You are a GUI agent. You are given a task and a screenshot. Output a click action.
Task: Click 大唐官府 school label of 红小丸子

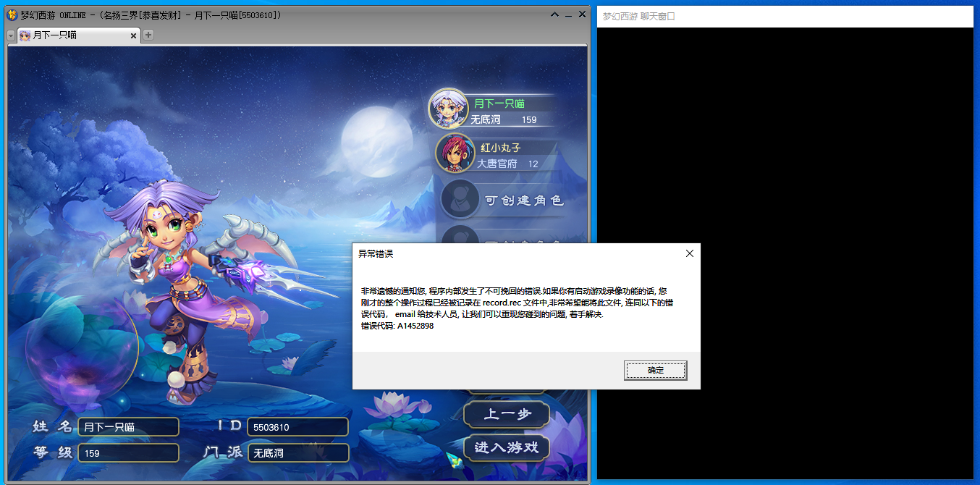coord(497,164)
